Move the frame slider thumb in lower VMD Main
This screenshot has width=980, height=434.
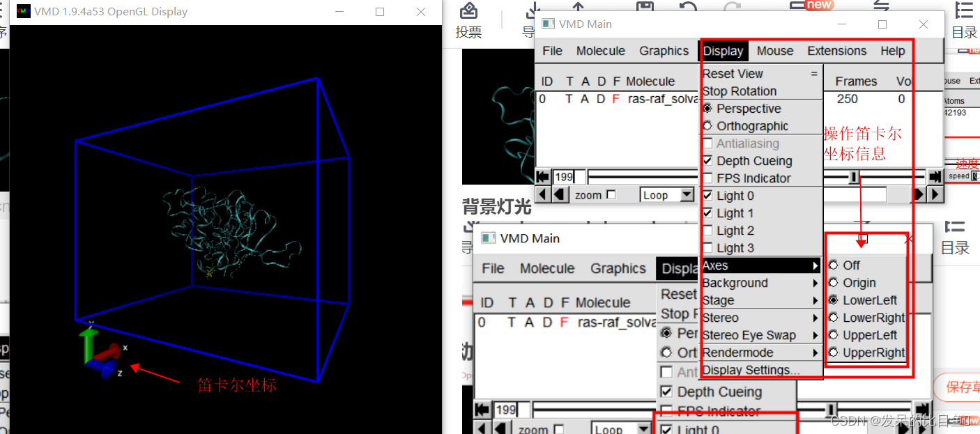(x=831, y=410)
